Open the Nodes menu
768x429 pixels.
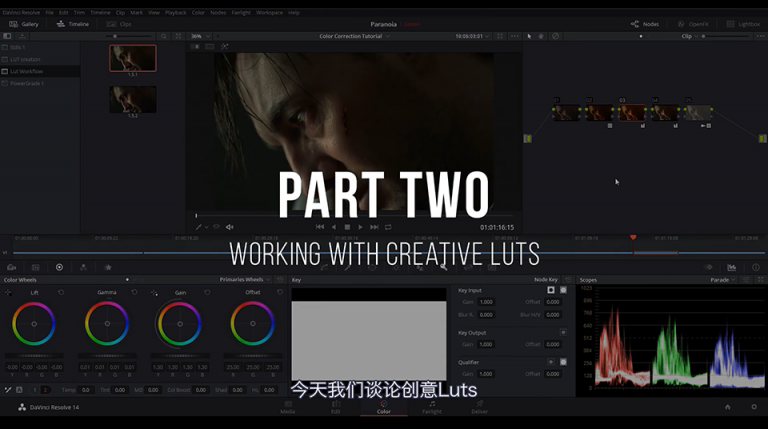pos(218,13)
